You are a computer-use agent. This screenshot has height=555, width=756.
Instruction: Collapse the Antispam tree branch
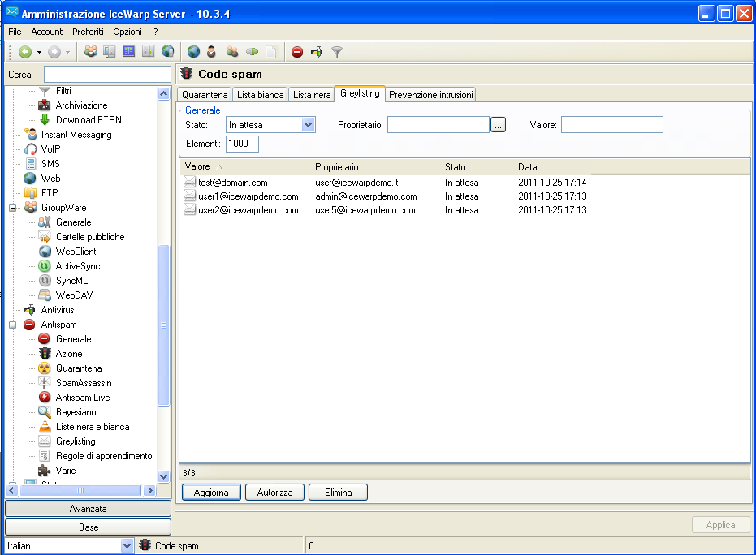click(x=12, y=325)
